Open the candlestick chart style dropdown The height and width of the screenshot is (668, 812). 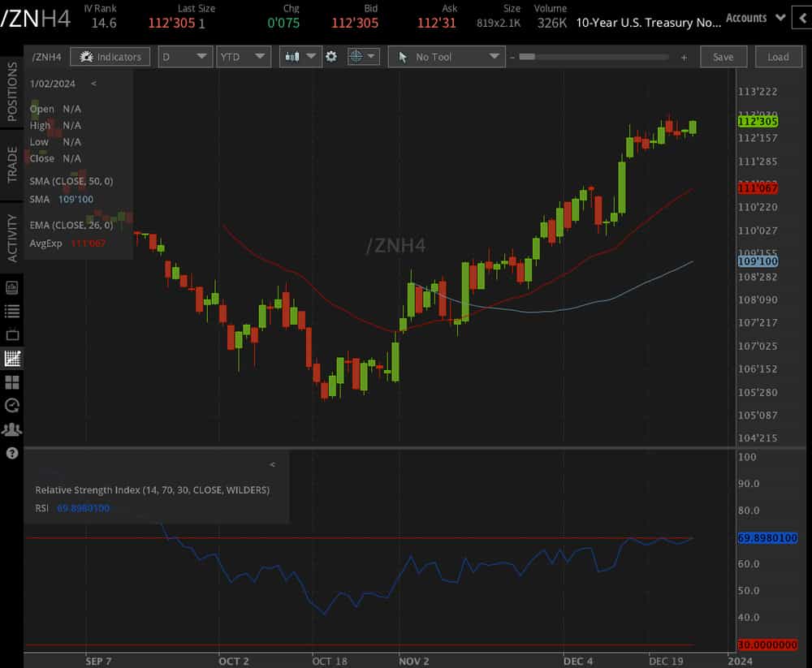pos(300,57)
